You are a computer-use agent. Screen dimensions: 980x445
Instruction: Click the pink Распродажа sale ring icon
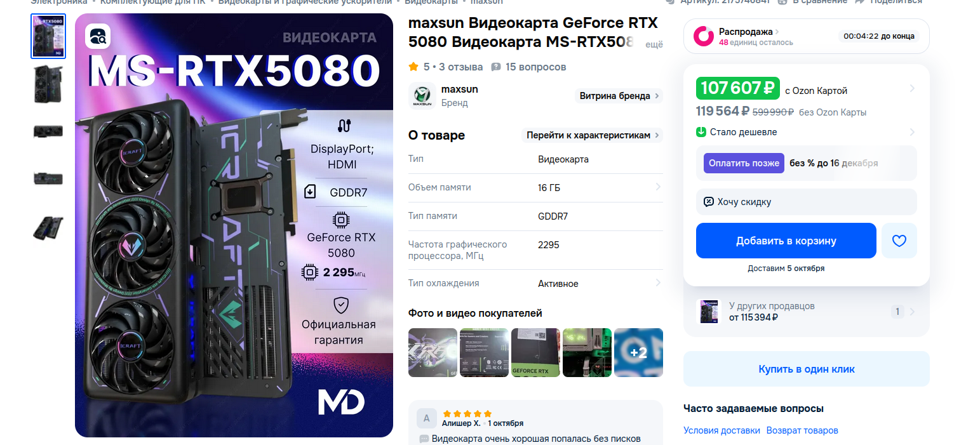click(703, 36)
